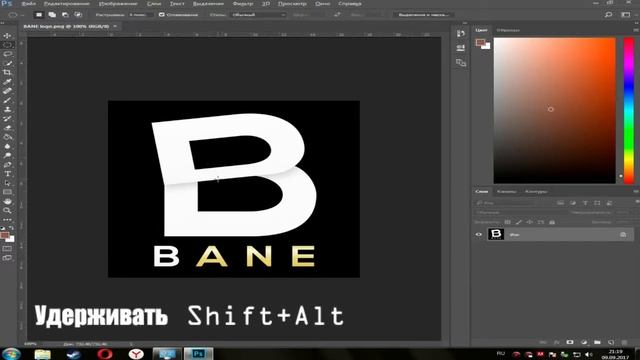The height and width of the screenshot is (360, 640).
Task: Click the Фон layer thumbnail
Action: tap(496, 234)
